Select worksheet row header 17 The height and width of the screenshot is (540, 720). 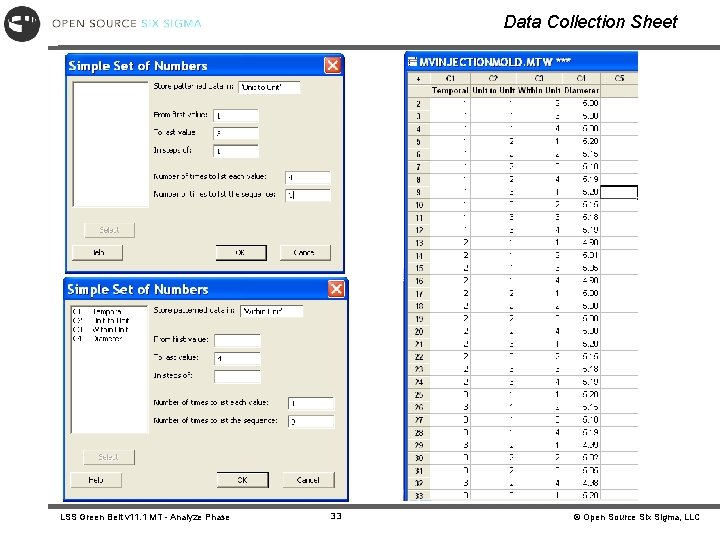click(x=418, y=293)
